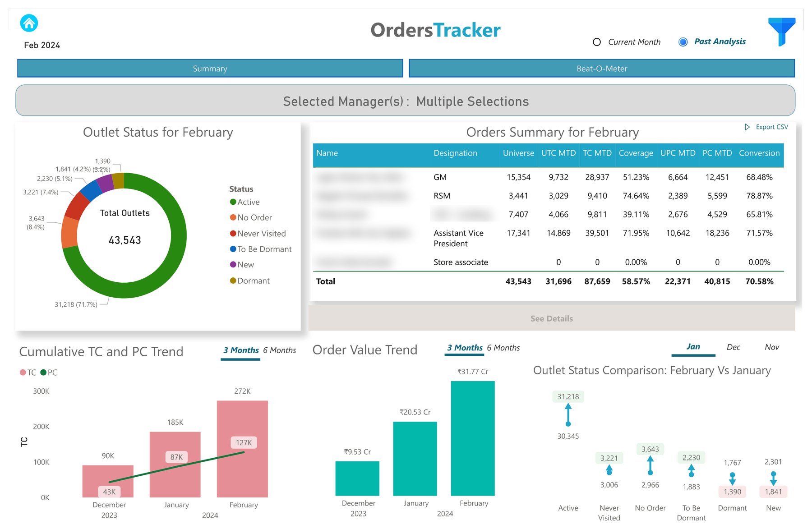812x529 pixels.
Task: Compare against Jan in Outlet Status Comparison
Action: [693, 347]
